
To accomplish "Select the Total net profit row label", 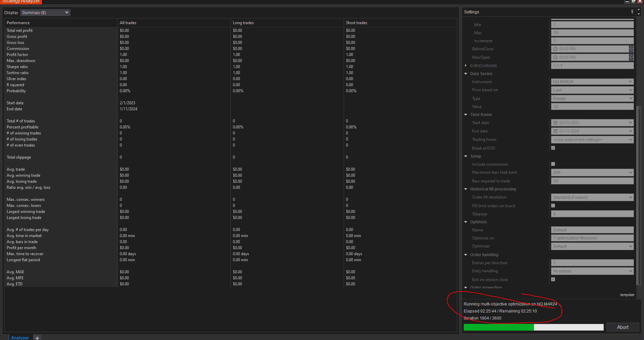I will [19, 31].
